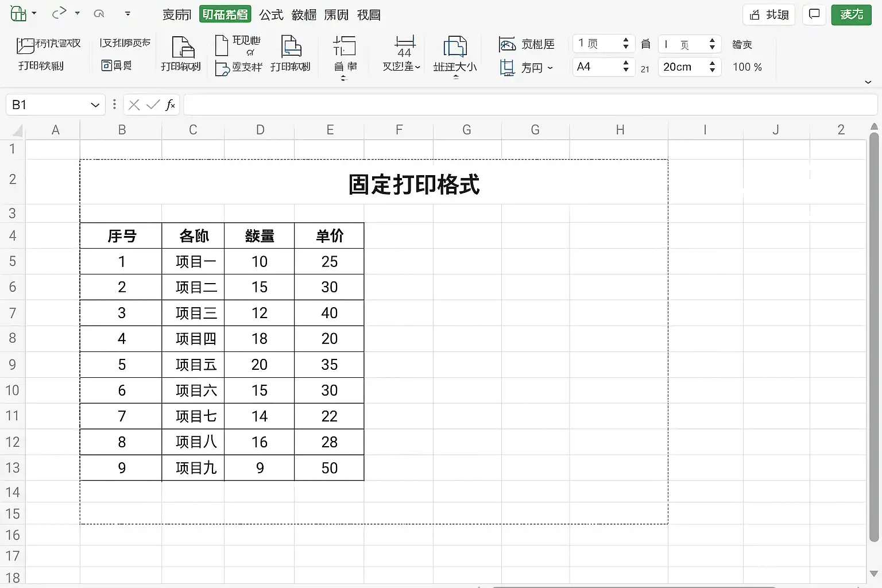Click the margins icon labeled 44
The width and height of the screenshot is (882, 588).
(x=405, y=47)
